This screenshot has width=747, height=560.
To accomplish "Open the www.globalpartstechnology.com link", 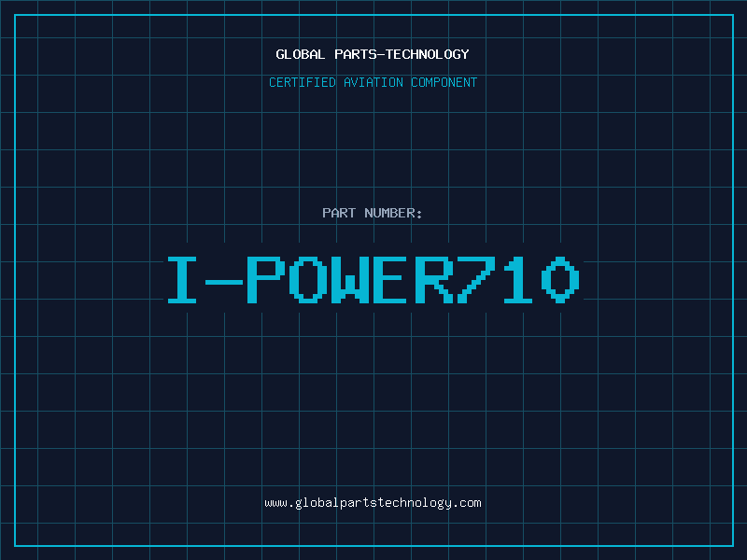I will (x=373, y=503).
